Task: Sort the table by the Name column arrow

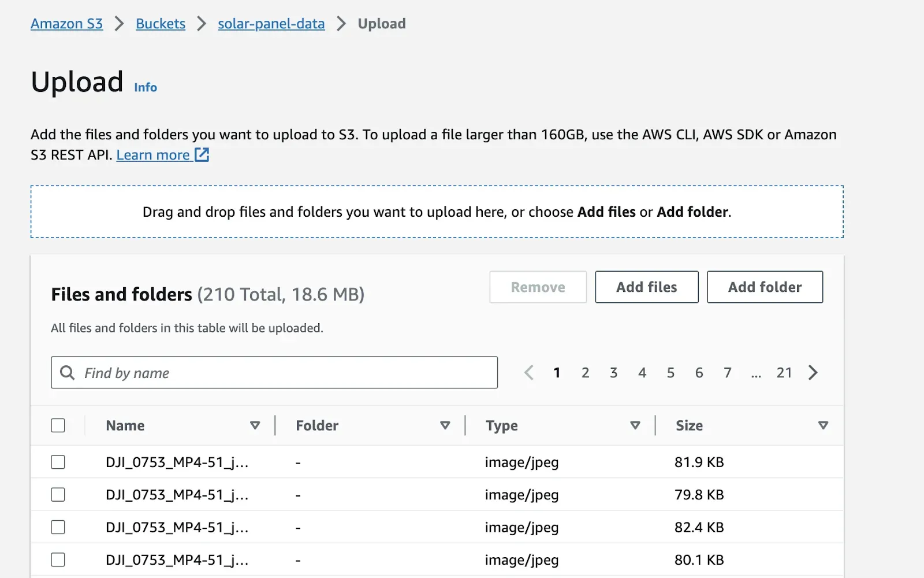Action: click(255, 425)
